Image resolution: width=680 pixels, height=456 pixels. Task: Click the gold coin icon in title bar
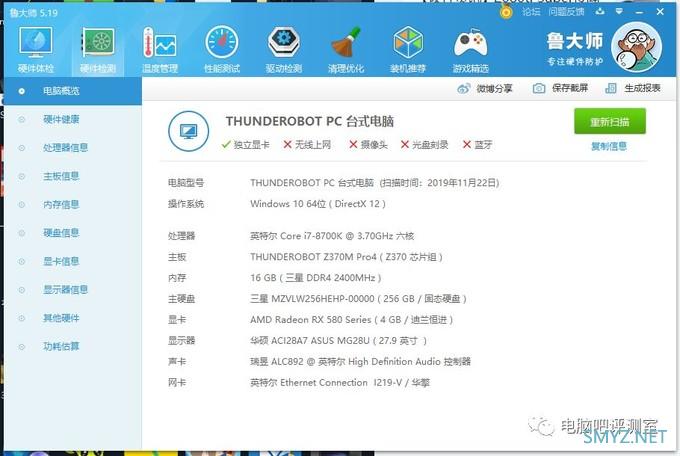506,12
